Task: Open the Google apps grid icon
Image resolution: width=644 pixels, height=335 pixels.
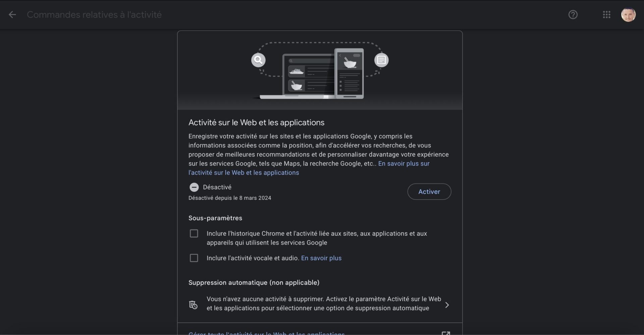Action: tap(606, 14)
